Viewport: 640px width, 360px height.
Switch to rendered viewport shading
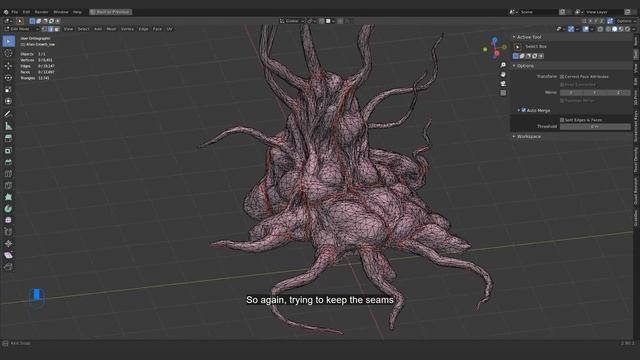[x=627, y=29]
